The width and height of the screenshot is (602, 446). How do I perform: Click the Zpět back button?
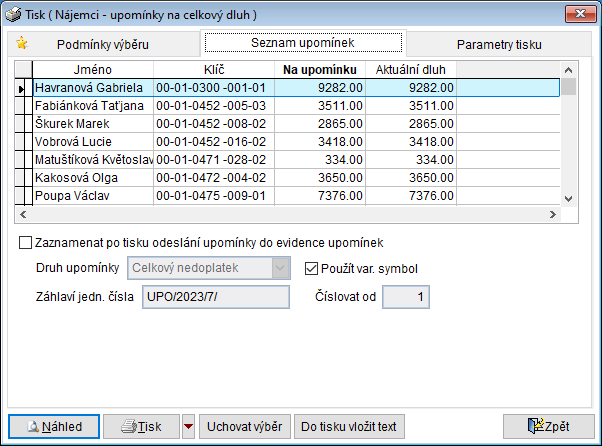548,427
